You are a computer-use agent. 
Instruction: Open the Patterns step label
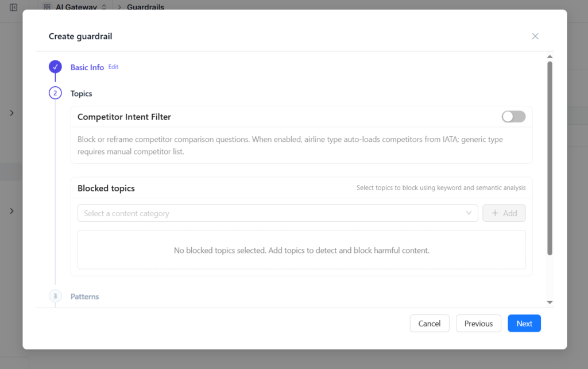[85, 296]
